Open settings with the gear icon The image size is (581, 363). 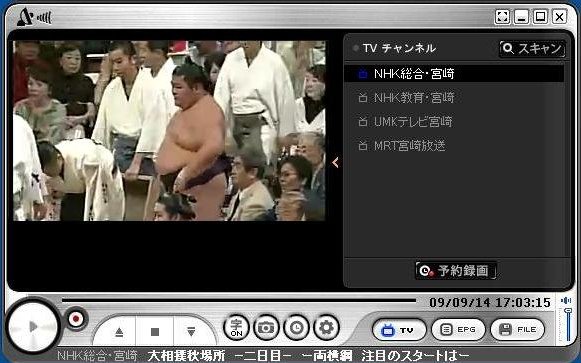(x=326, y=327)
